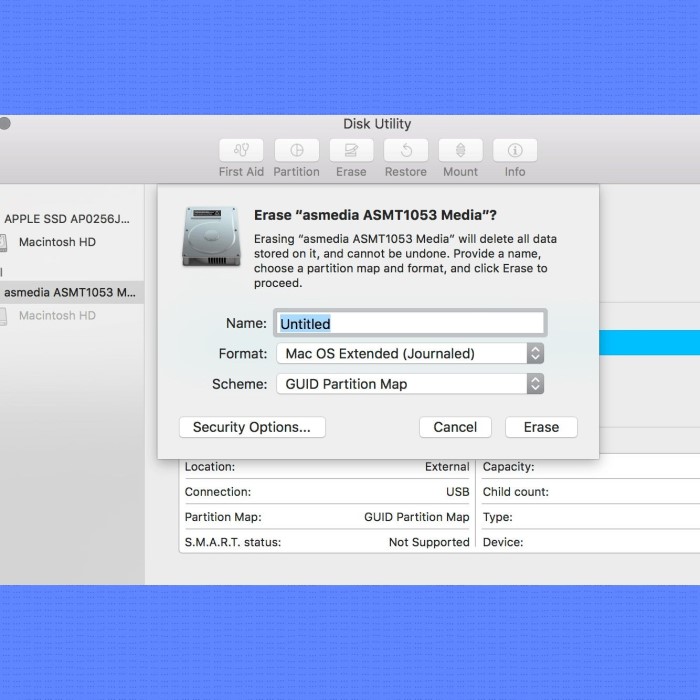Click the Capacity: label
The width and height of the screenshot is (700, 700).
click(x=508, y=467)
